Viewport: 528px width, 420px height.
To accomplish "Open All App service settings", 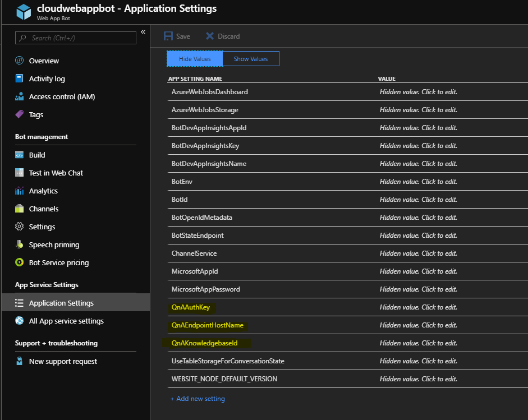I will (66, 321).
